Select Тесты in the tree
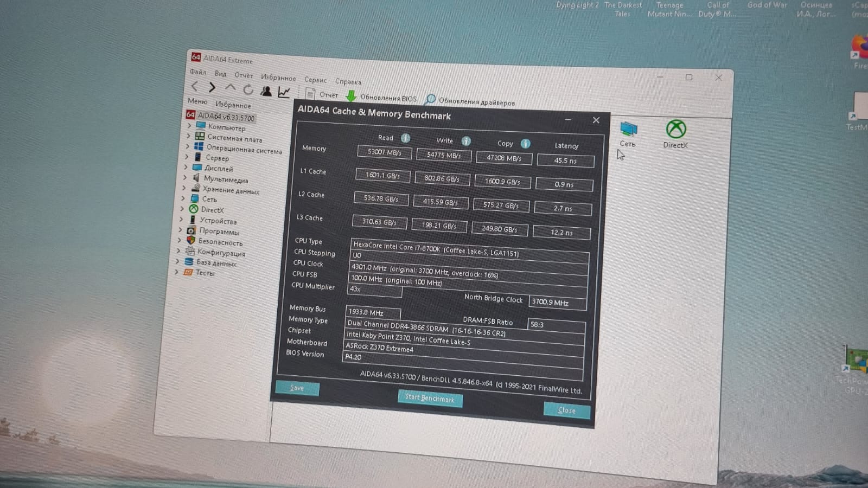 click(205, 273)
